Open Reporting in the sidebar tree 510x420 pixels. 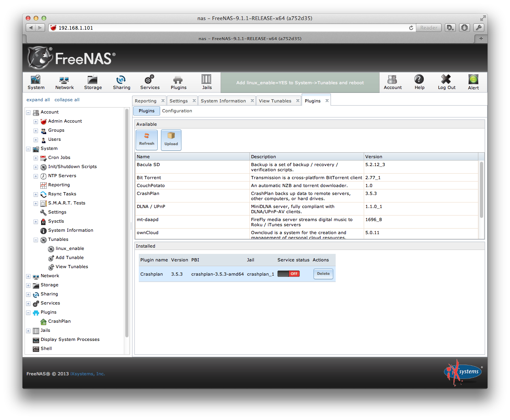point(55,185)
